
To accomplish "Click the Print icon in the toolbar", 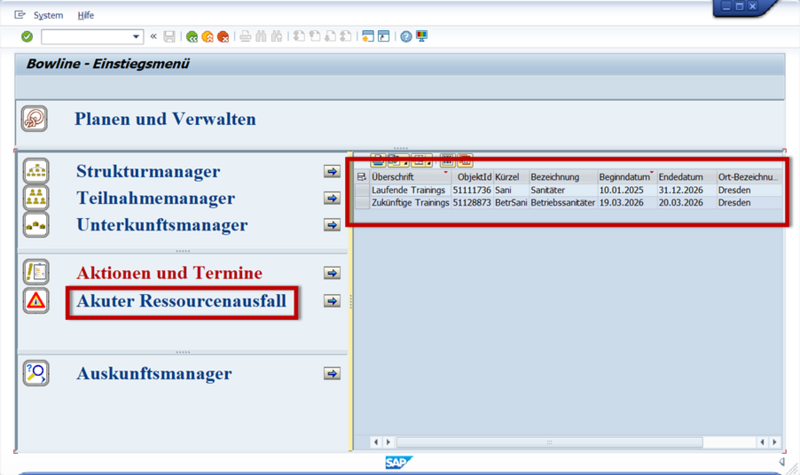I will pyautogui.click(x=245, y=36).
